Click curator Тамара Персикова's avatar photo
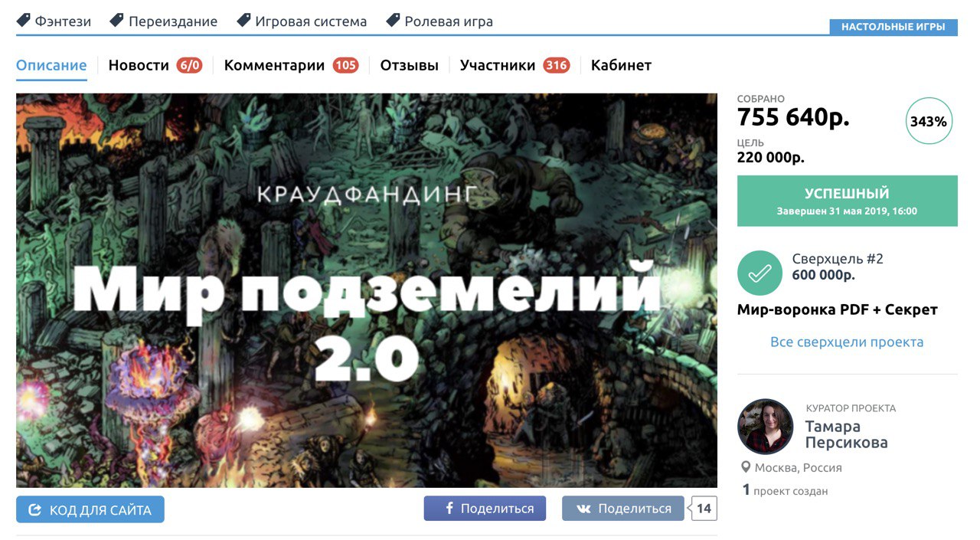Image resolution: width=980 pixels, height=540 pixels. (765, 427)
